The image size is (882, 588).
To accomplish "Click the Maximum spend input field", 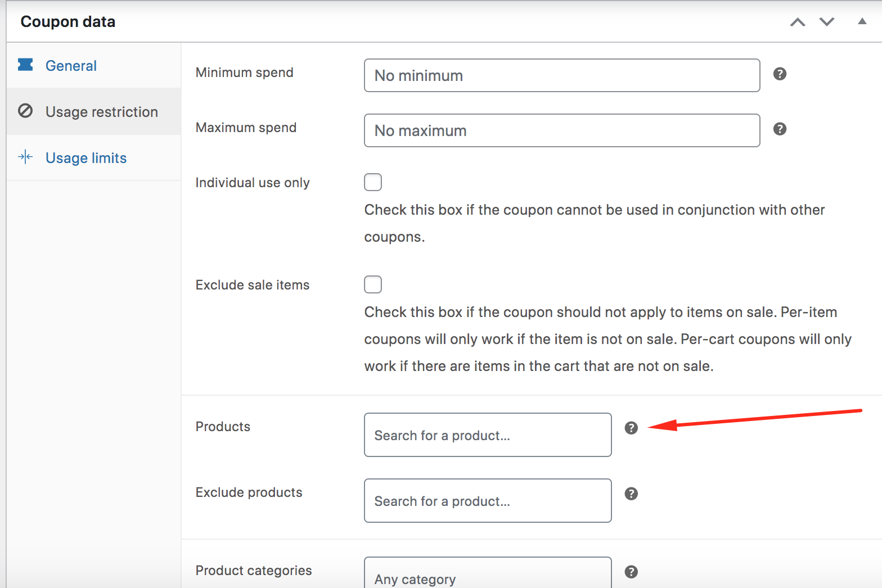I will 562,130.
